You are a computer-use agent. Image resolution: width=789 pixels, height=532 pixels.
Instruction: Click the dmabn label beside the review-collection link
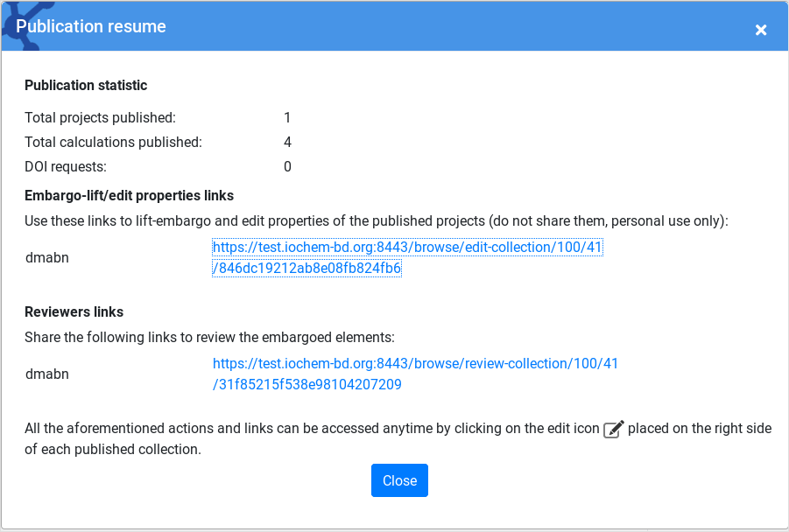[46, 374]
